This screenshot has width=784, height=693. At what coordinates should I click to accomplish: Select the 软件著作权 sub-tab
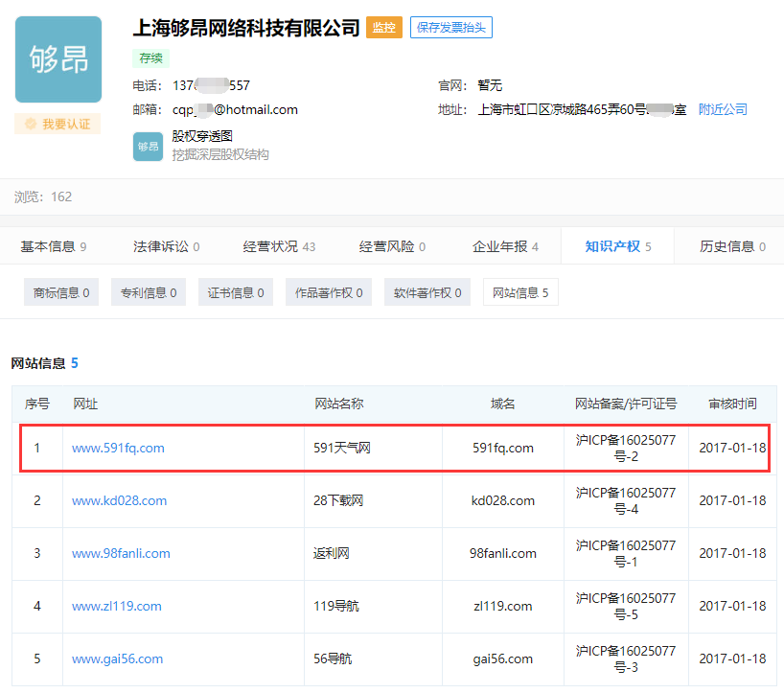tap(427, 292)
